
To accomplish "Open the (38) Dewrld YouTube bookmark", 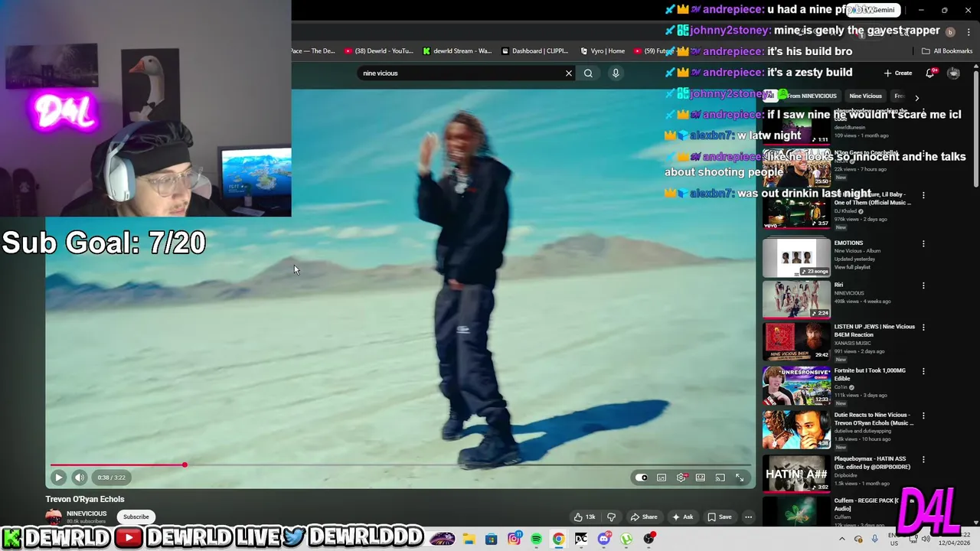I will [x=379, y=51].
